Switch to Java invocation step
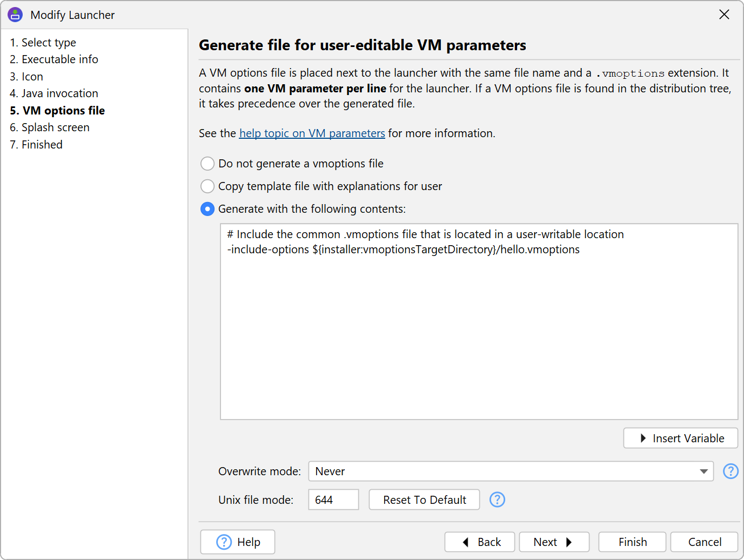Screen dimensions: 744x560 click(x=54, y=93)
